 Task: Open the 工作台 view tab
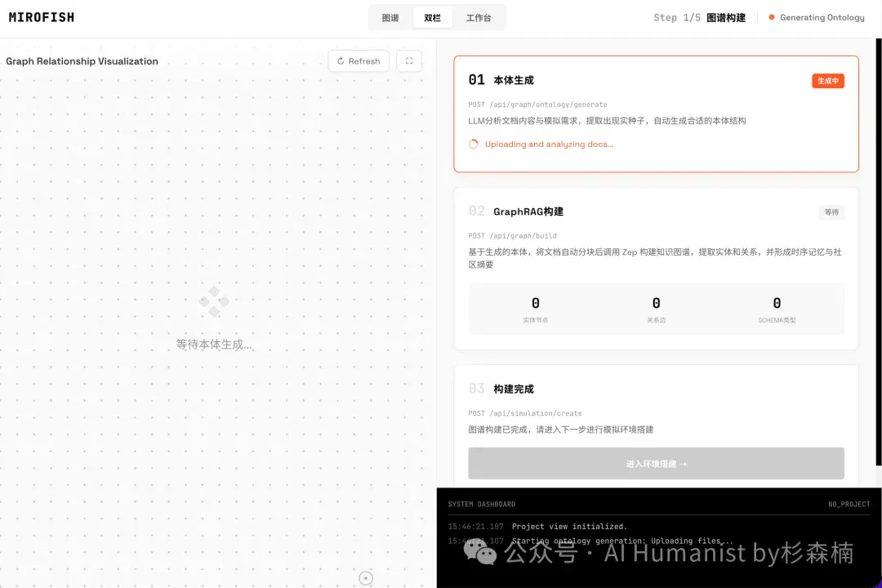point(479,17)
